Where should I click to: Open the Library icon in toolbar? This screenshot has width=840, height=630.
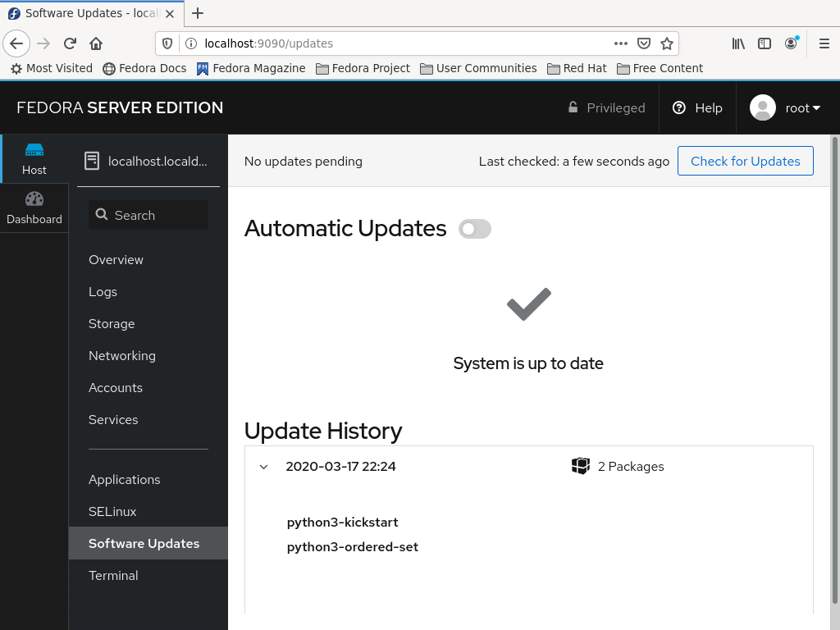coord(738,43)
